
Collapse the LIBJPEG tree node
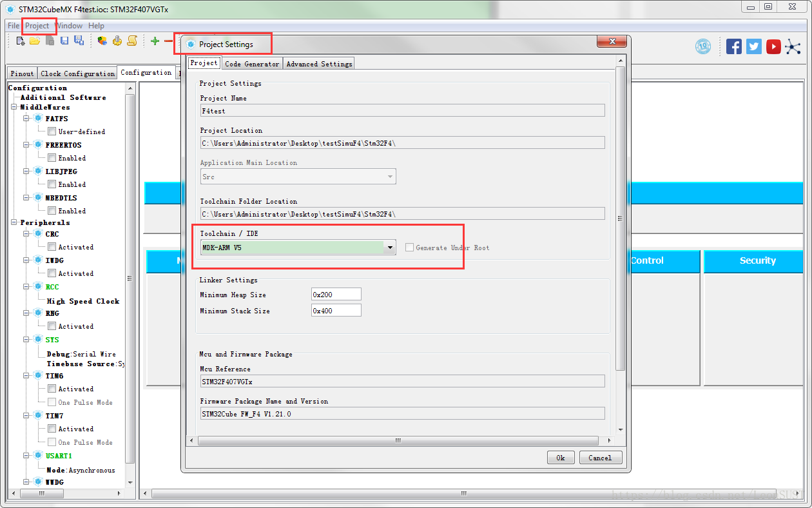tap(27, 171)
